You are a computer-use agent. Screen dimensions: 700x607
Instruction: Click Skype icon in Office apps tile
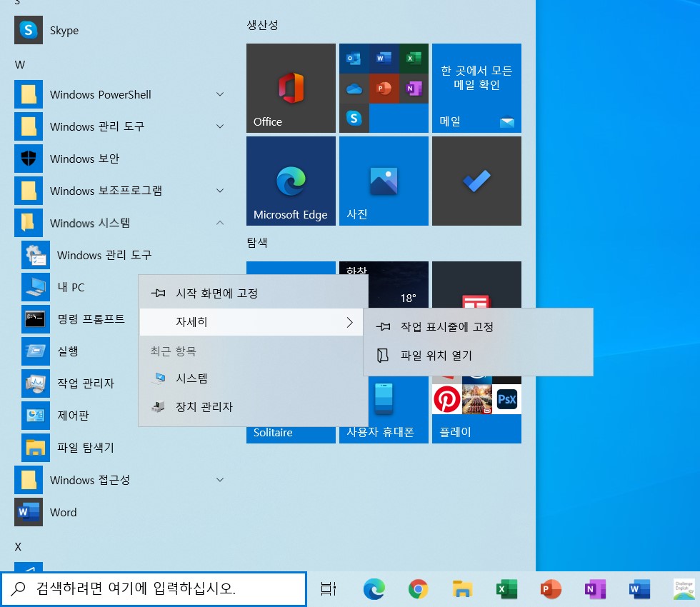click(354, 119)
